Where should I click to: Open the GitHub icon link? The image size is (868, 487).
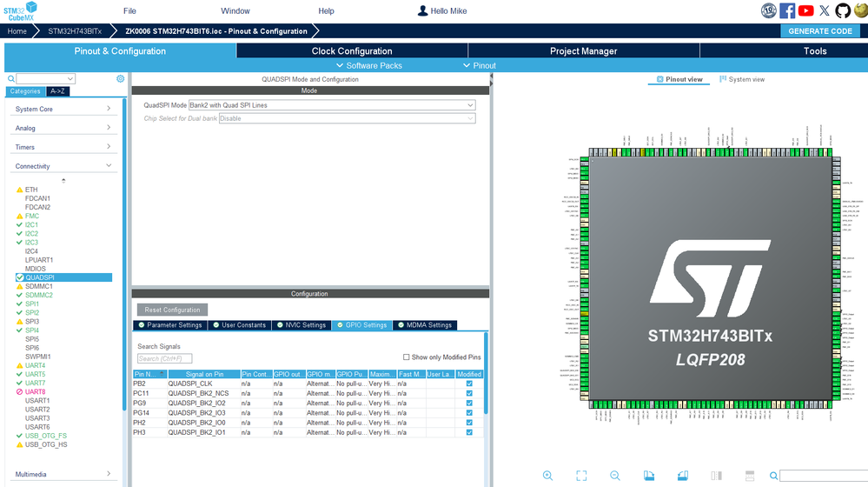pyautogui.click(x=843, y=10)
